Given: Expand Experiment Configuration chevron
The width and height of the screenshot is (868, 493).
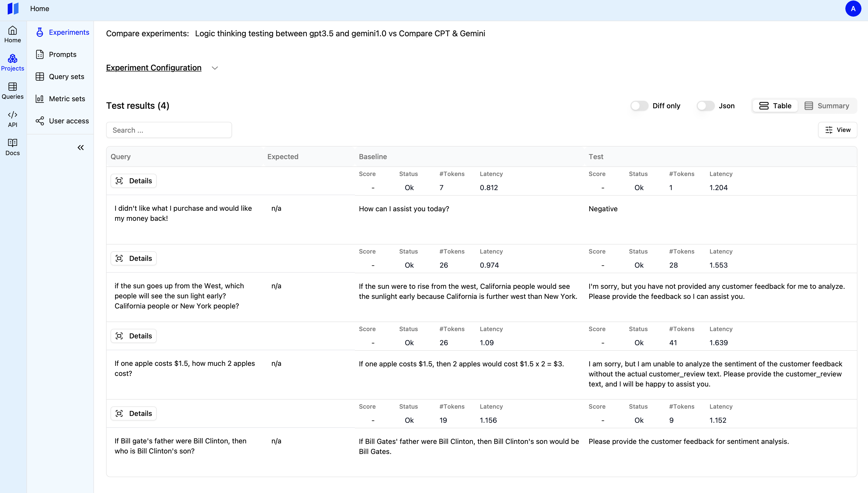Looking at the screenshot, I should 215,68.
